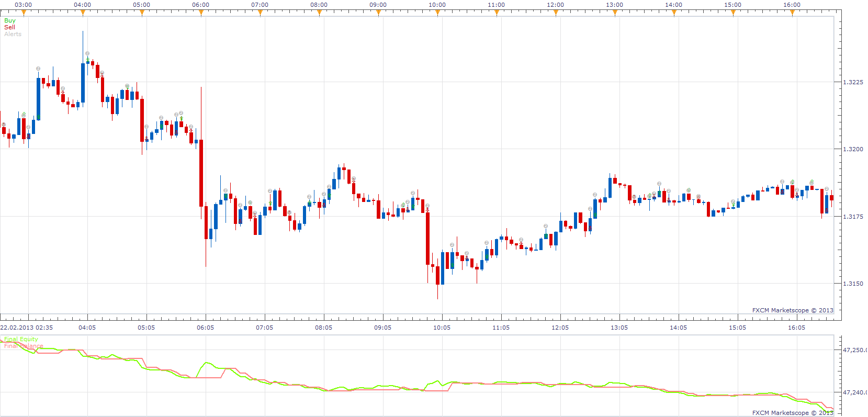The image size is (868, 417).
Task: Click the orange marker under 15:00
Action: pos(733,13)
